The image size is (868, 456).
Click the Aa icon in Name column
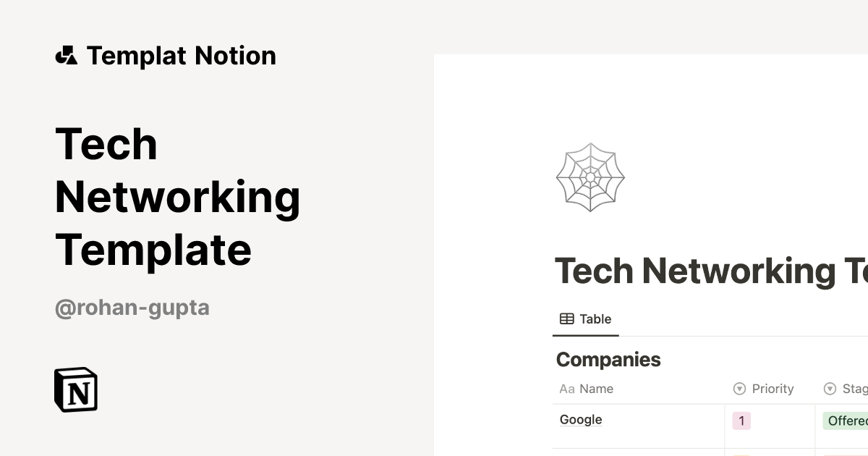point(567,389)
